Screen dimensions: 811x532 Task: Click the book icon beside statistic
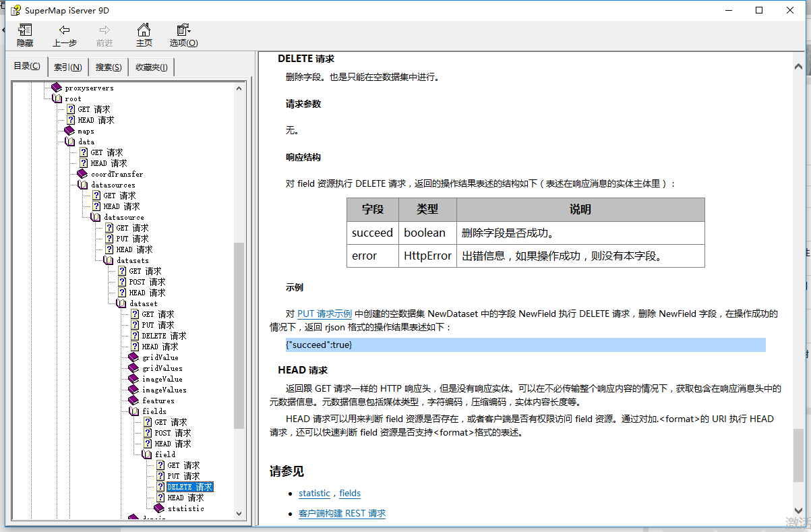pos(159,508)
